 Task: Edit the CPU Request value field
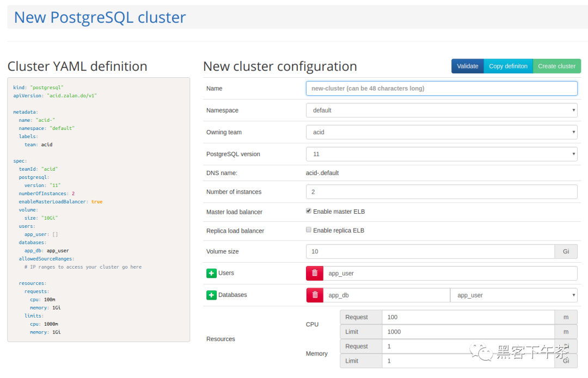coord(468,317)
